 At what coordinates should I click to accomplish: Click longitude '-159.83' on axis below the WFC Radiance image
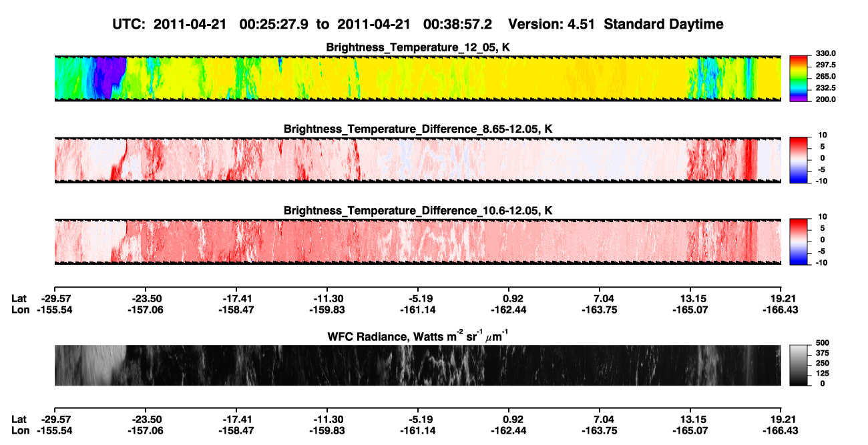click(327, 431)
